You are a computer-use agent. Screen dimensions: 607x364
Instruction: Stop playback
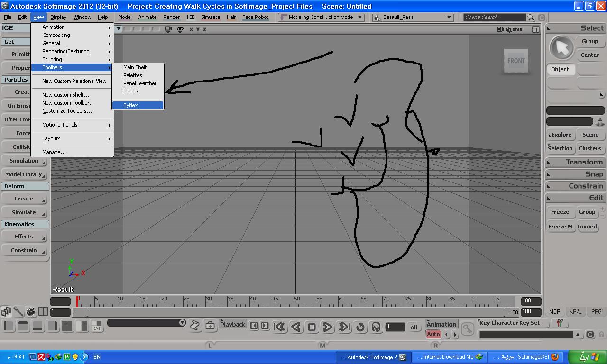[x=312, y=327]
